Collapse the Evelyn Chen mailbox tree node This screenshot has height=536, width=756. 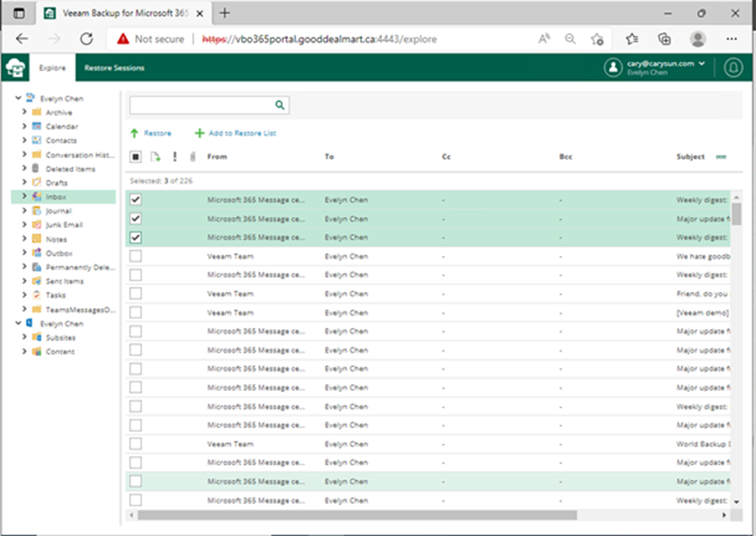[18, 98]
